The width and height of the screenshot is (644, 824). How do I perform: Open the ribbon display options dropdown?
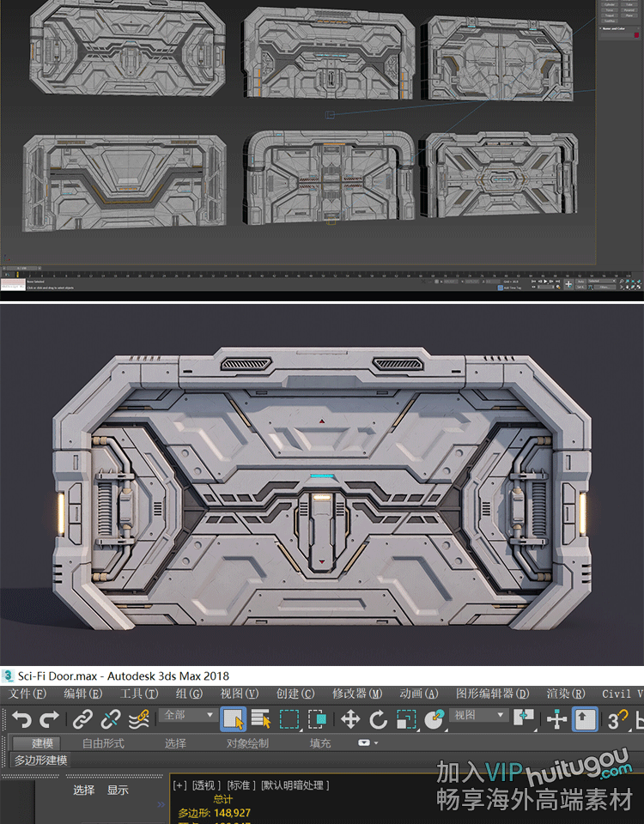[x=368, y=743]
